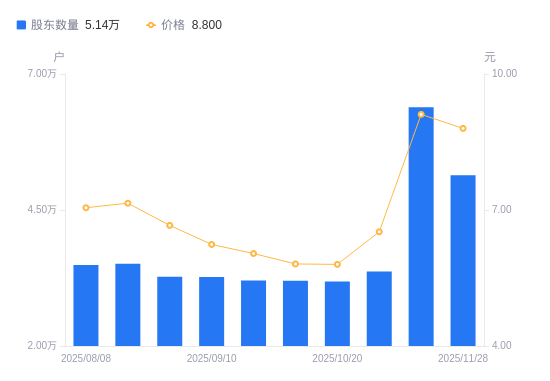550x381 pixels.
Task: Click the 4.50万 axis label
Action: [x=42, y=209]
